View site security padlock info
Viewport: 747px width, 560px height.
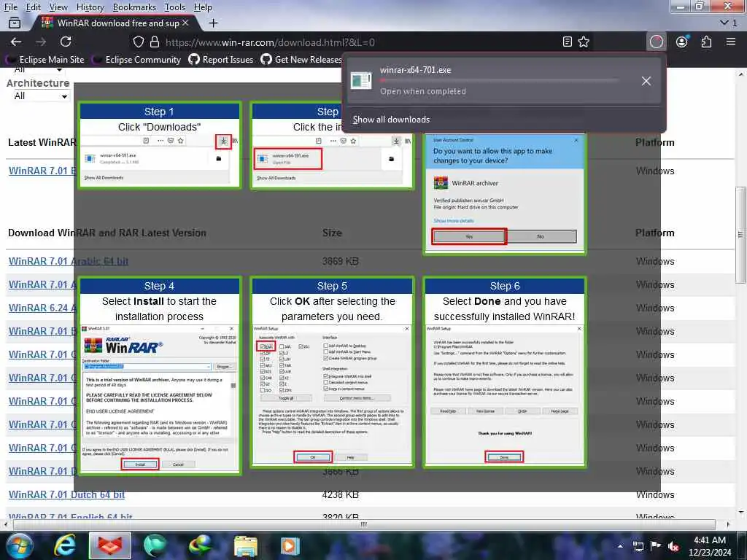[x=155, y=42]
